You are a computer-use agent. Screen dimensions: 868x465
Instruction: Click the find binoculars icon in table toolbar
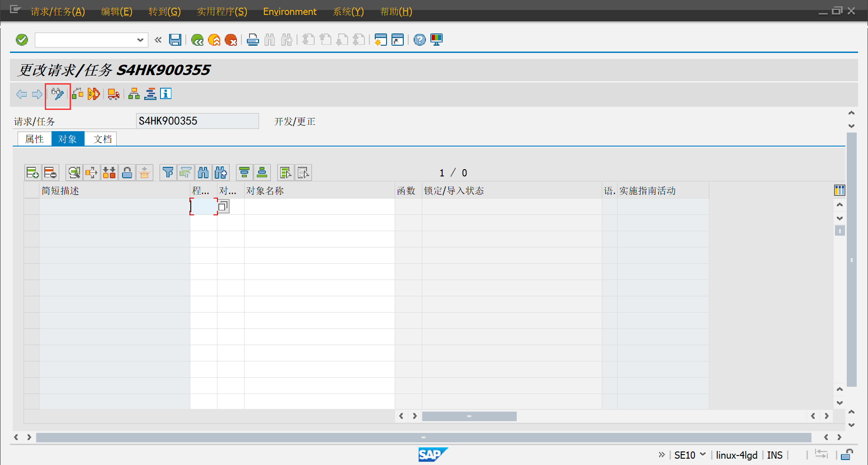pos(203,172)
